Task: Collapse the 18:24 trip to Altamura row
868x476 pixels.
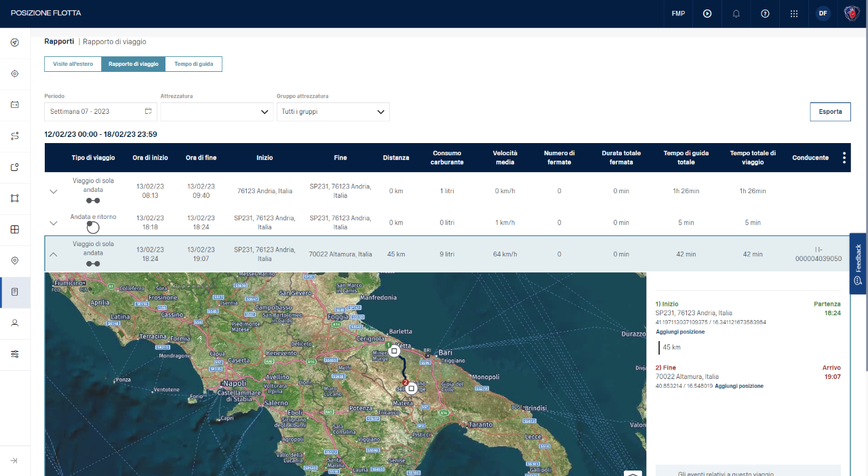Action: coord(54,254)
